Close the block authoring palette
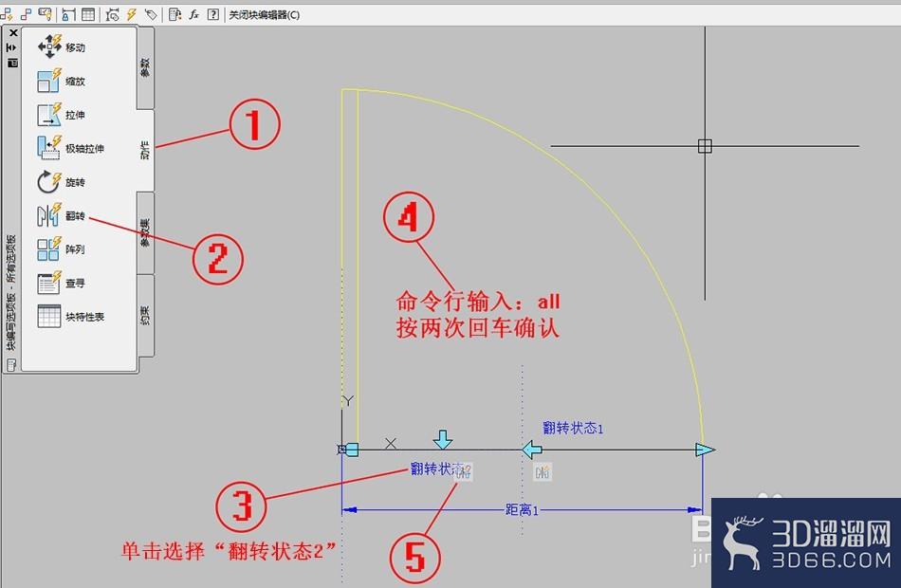The image size is (901, 588). [12, 33]
